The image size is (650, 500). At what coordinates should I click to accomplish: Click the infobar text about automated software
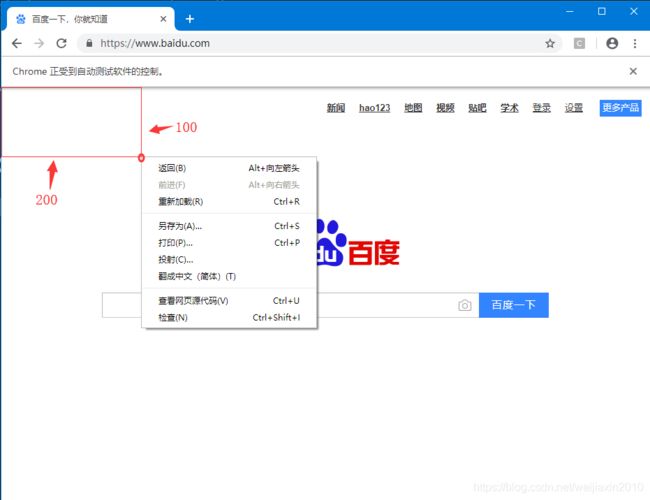[x=88, y=71]
